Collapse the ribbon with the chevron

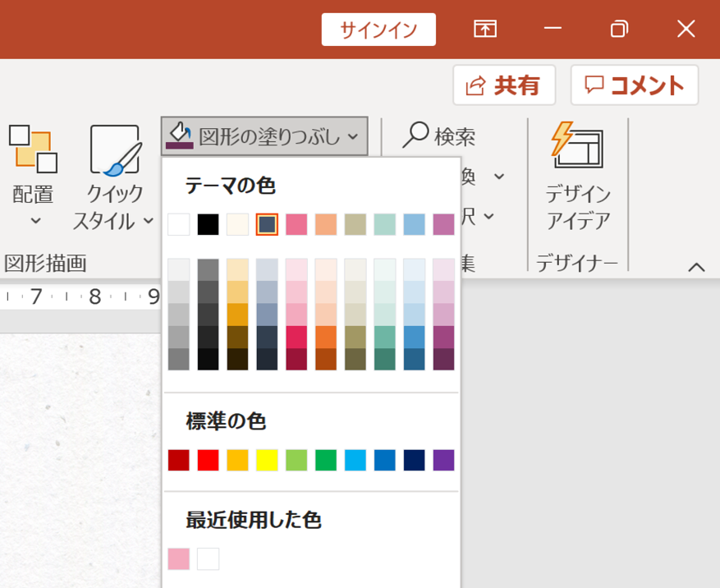[696, 267]
